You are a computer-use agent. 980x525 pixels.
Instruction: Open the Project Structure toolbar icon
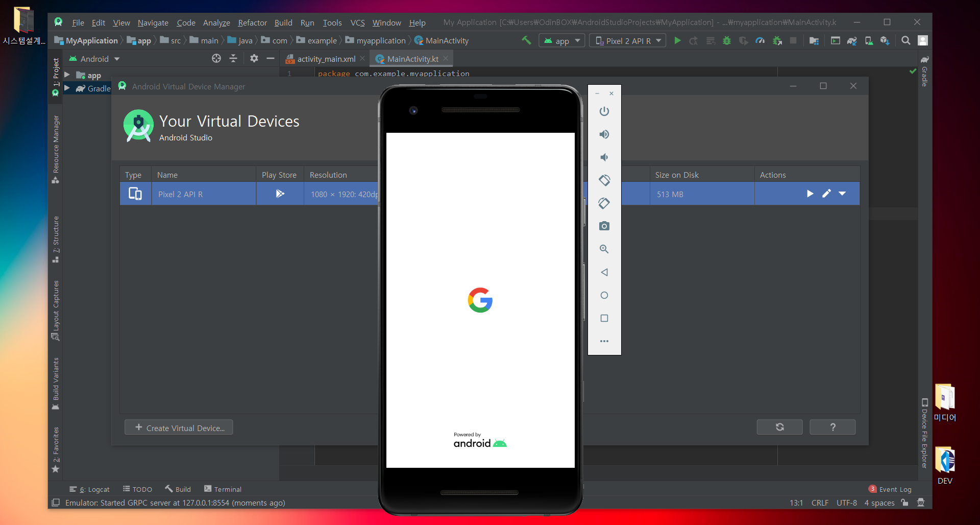(814, 40)
